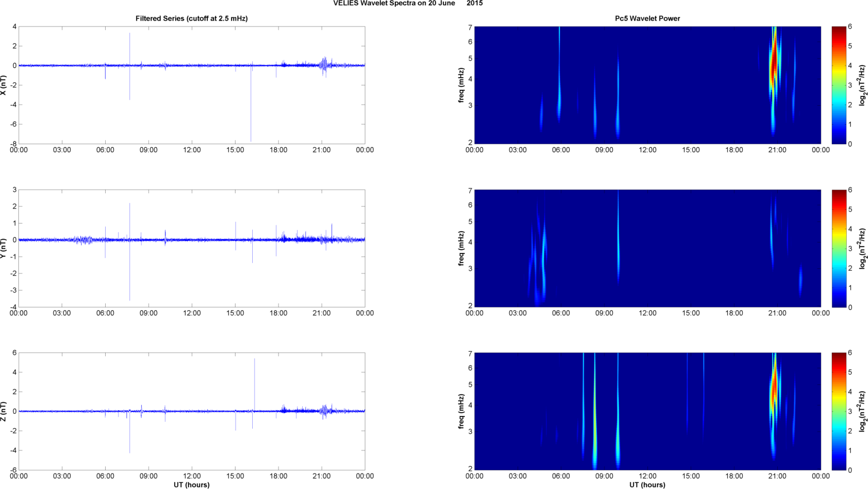Click the '18:00' tick under the bottom wavelet panel
The image size is (868, 489).
734,476
